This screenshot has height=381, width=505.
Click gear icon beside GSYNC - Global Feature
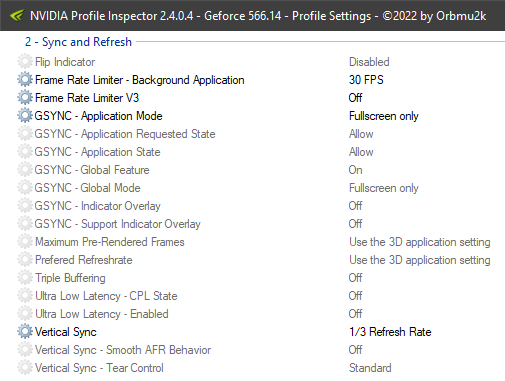(25, 170)
